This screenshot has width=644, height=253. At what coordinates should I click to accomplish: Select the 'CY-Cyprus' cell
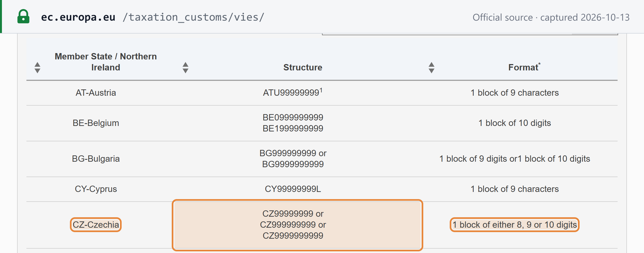click(x=96, y=189)
